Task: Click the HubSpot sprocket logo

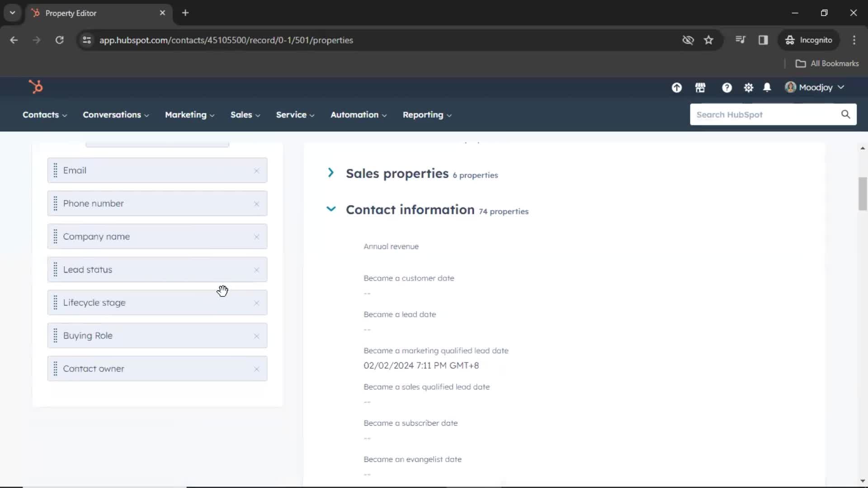Action: [36, 87]
